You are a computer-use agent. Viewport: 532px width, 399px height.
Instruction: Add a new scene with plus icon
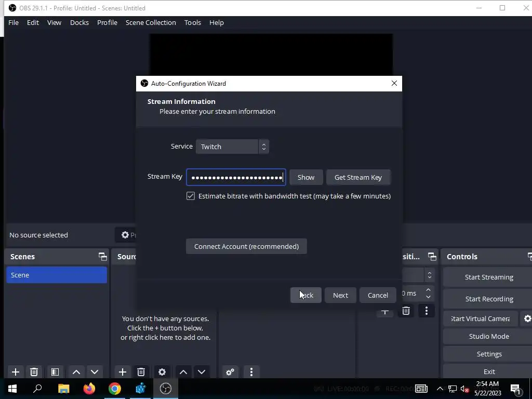click(15, 372)
